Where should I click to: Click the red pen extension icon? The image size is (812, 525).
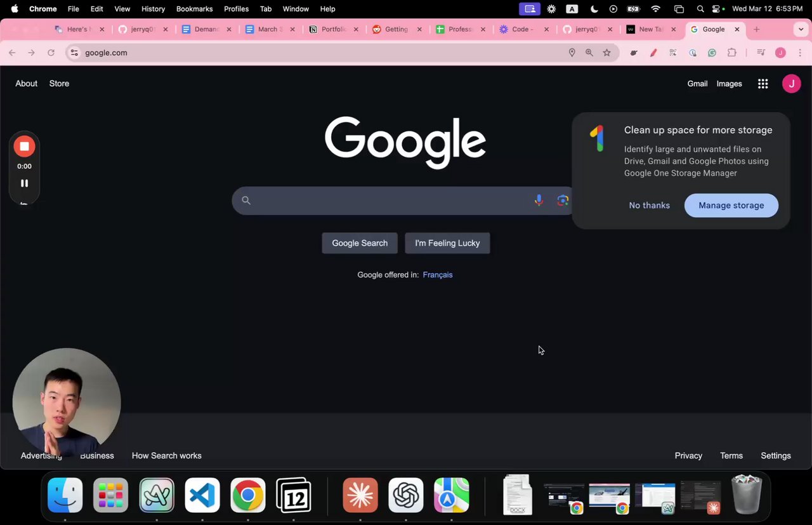(653, 53)
